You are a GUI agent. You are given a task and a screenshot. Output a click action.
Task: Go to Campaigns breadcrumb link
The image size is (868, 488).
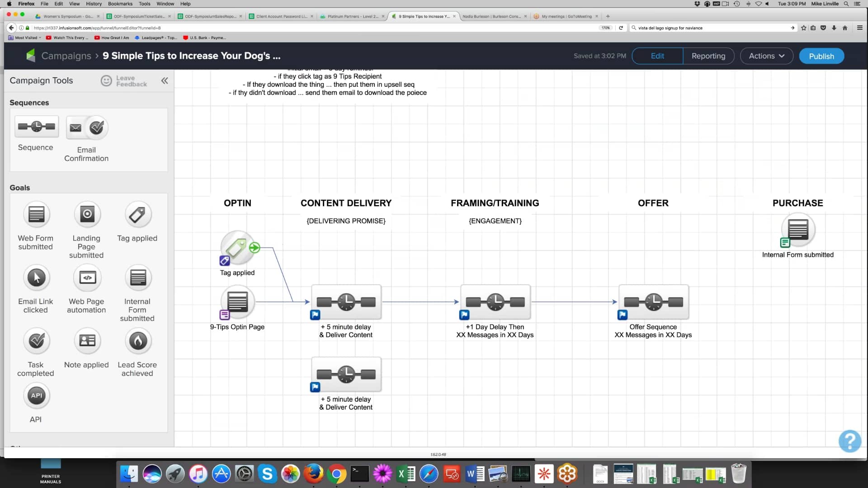[66, 56]
